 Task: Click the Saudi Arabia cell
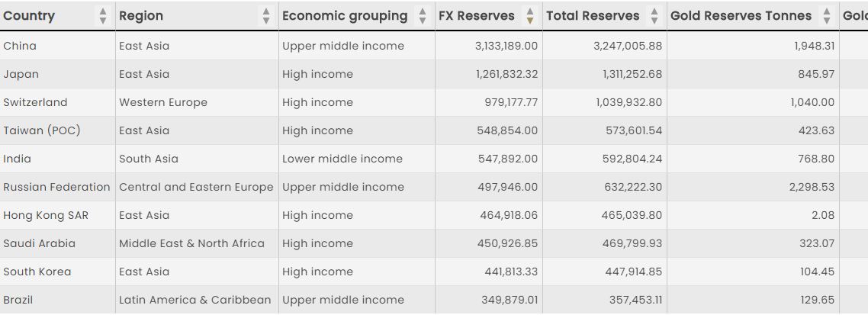[x=40, y=243]
